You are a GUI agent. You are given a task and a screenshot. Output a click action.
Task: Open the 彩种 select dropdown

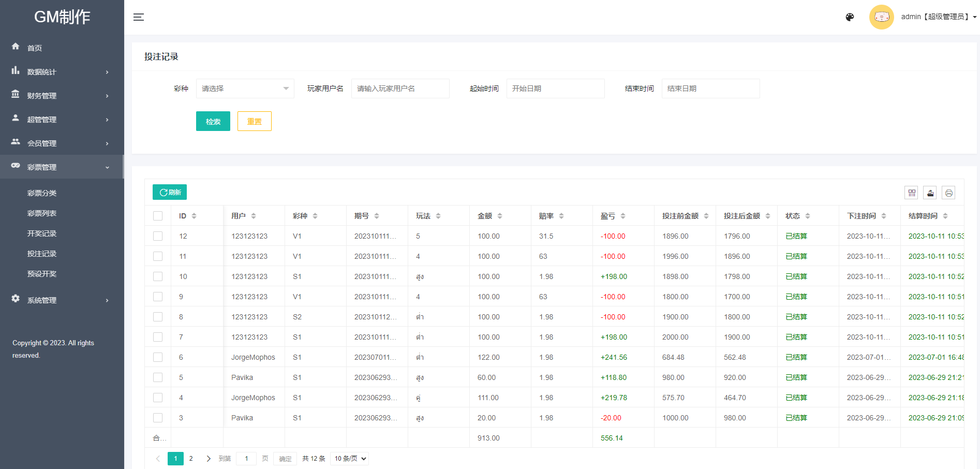point(245,89)
